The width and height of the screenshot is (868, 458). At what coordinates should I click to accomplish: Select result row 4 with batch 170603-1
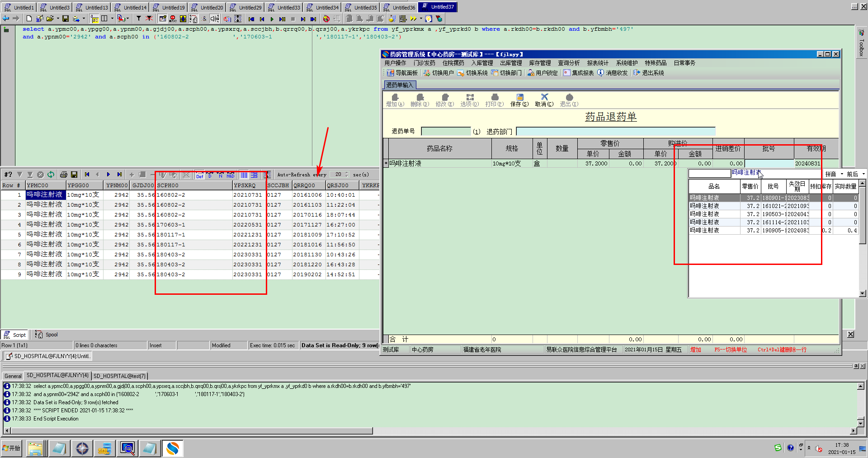coord(190,225)
